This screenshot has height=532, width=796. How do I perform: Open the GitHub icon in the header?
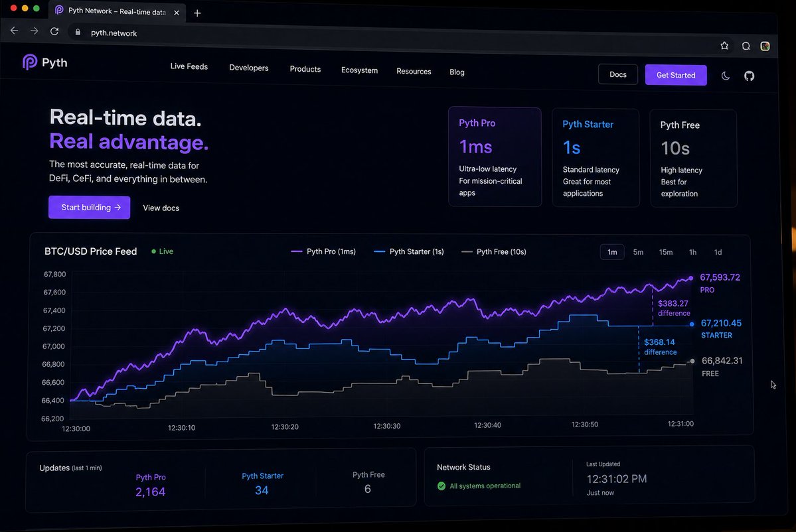coord(750,76)
